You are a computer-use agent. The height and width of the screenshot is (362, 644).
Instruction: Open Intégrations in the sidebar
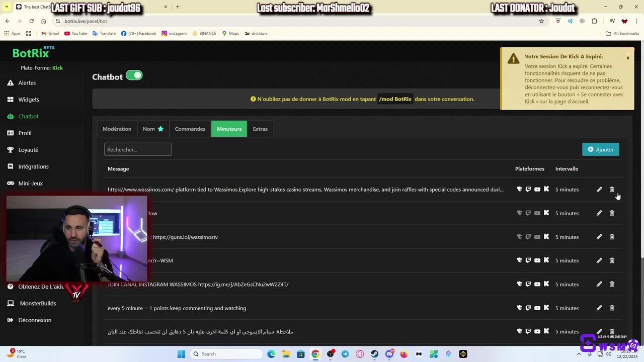click(28, 166)
